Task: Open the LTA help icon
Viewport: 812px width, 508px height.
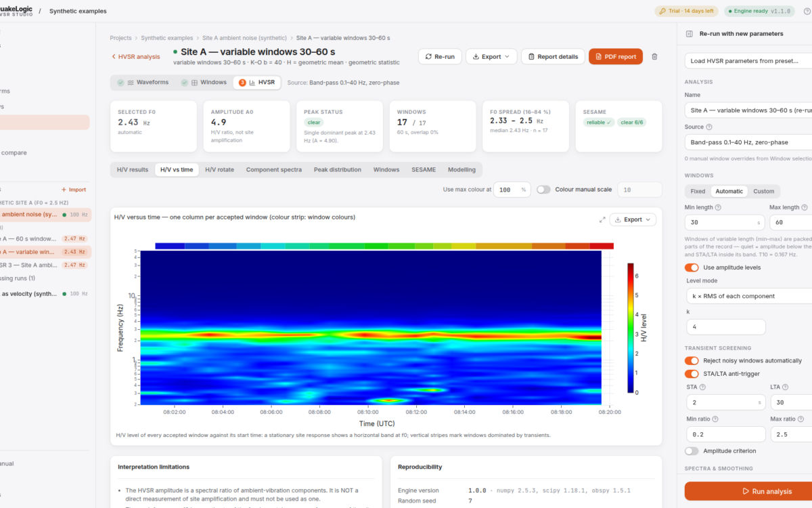Action: tap(786, 387)
